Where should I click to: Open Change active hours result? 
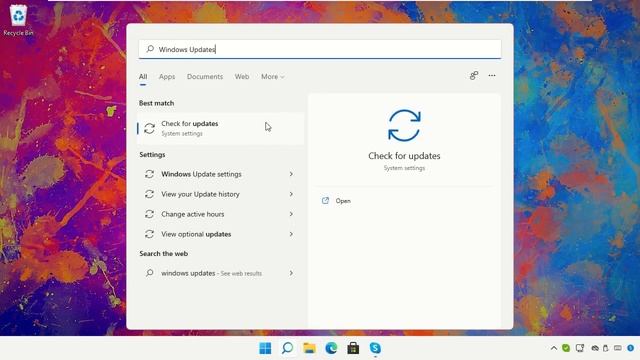220,214
